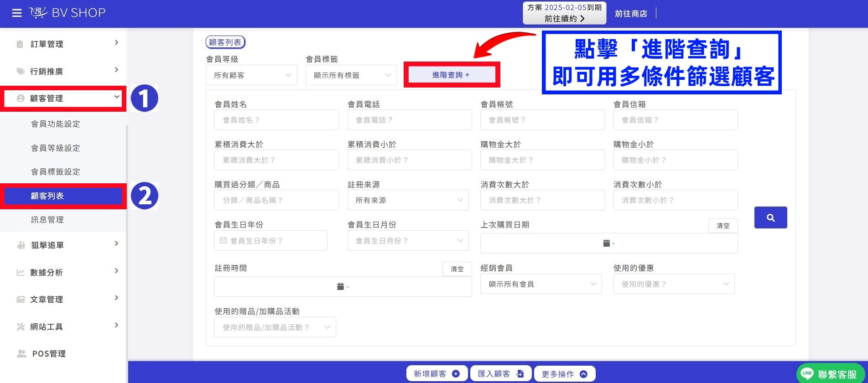Click the 匯入顧客 button
Viewport: 868px width, 383px height.
[501, 374]
